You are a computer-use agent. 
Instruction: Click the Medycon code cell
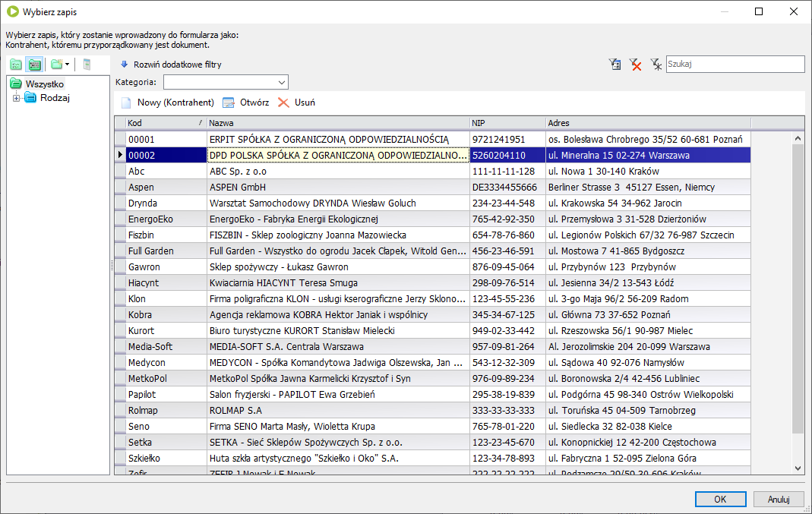(166, 363)
